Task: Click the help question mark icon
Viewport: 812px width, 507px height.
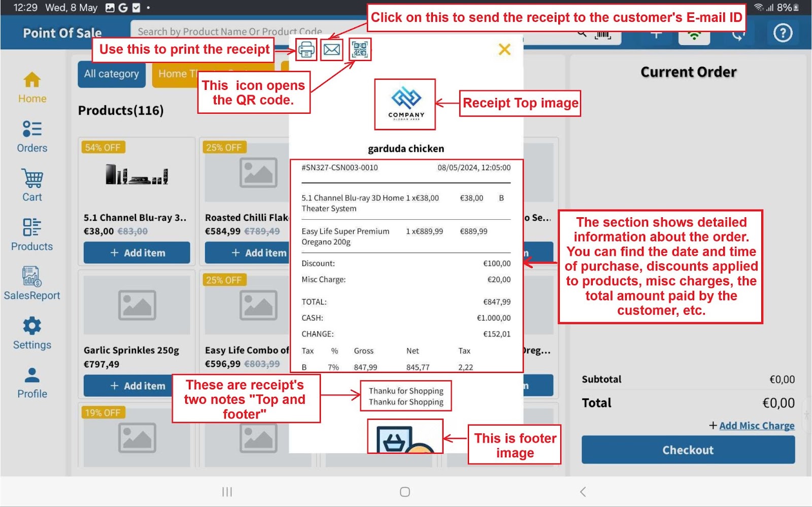Action: tap(783, 33)
